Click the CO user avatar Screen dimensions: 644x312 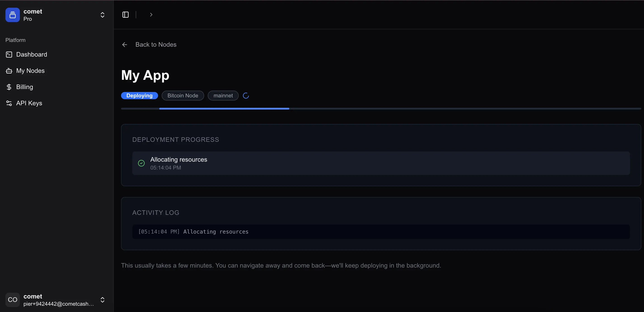point(12,300)
